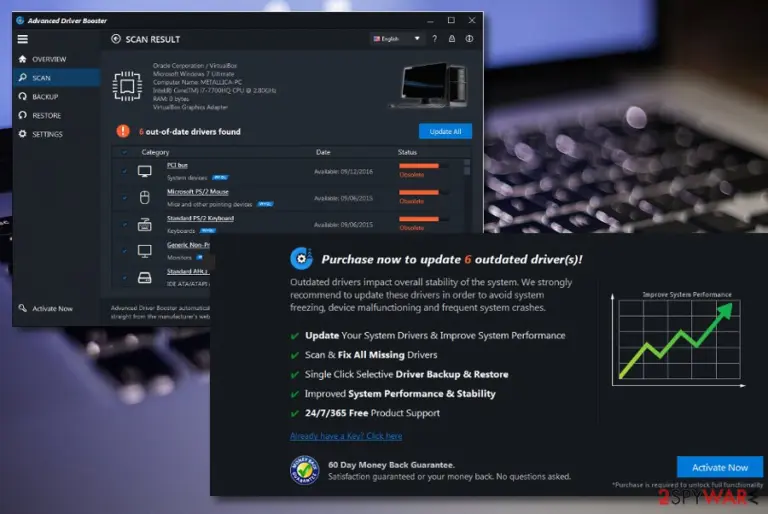Click the monitor icon for PCI bus
This screenshot has height=514, width=768.
click(144, 171)
